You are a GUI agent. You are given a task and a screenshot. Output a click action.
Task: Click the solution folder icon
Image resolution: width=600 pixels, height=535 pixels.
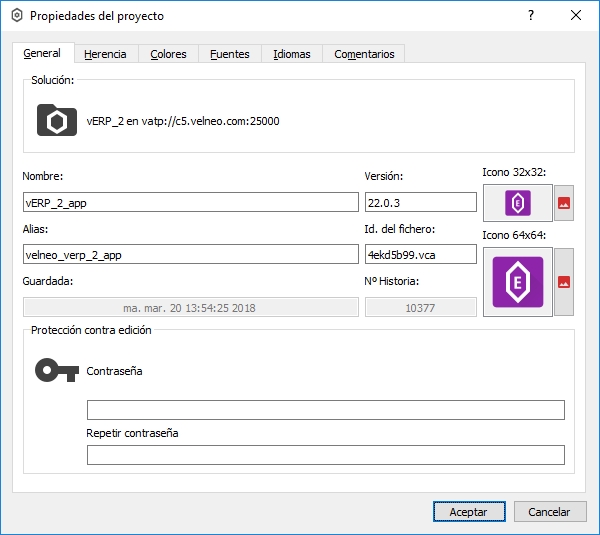[x=57, y=120]
